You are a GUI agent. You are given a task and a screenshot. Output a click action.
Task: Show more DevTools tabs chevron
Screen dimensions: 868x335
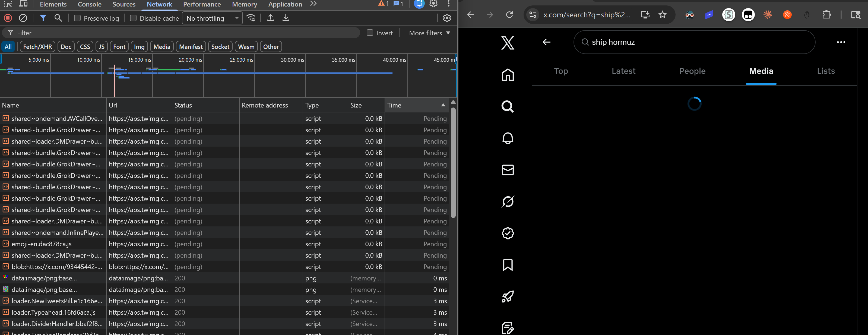point(313,4)
